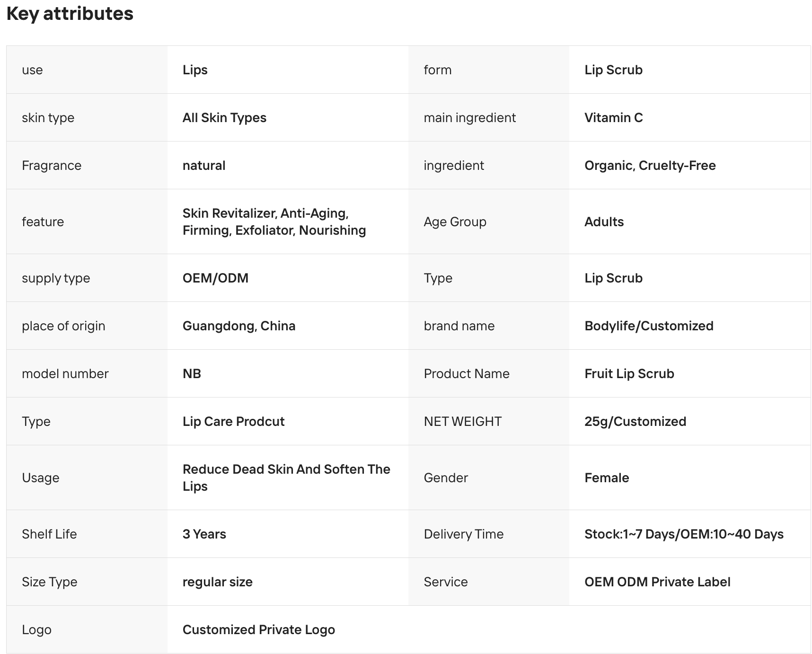
Task: Select the All Skin Types value
Action: pyautogui.click(x=224, y=118)
